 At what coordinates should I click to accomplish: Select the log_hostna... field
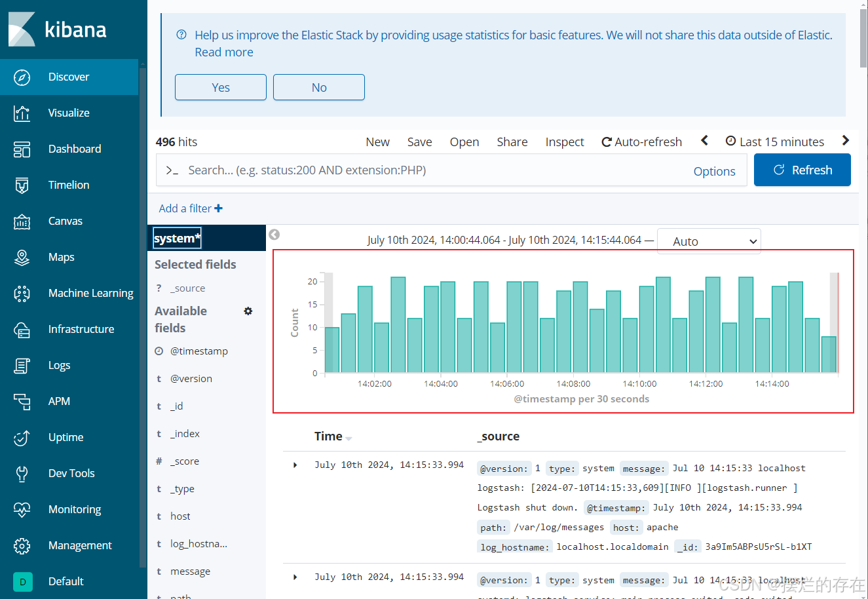[199, 544]
